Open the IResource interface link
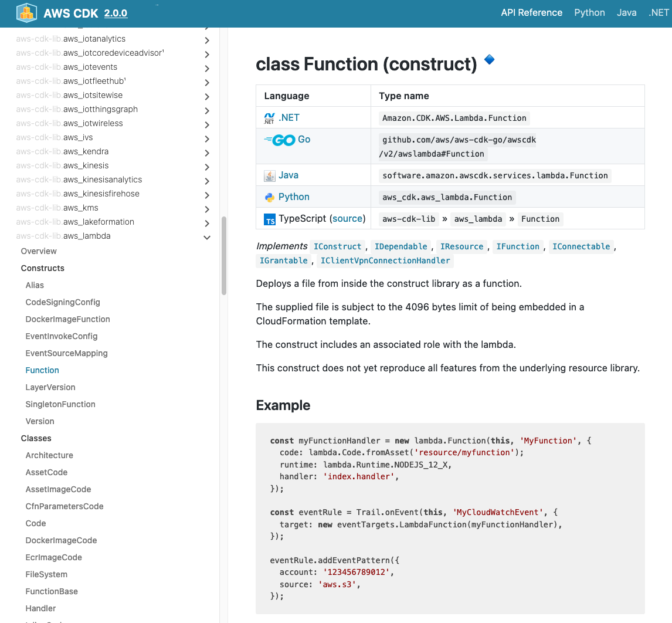672x623 pixels. pos(461,246)
